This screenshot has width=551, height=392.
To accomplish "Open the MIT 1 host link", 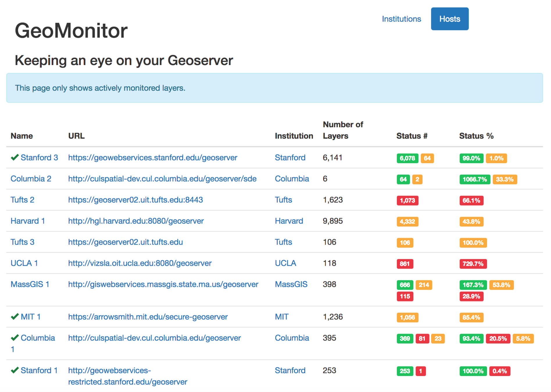I will pos(31,317).
